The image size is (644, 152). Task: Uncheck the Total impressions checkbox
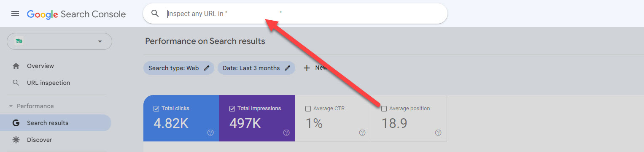point(232,109)
